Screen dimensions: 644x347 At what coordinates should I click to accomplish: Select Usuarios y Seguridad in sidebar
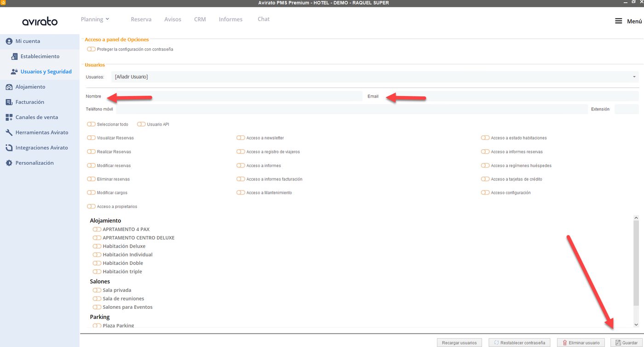[x=46, y=71]
